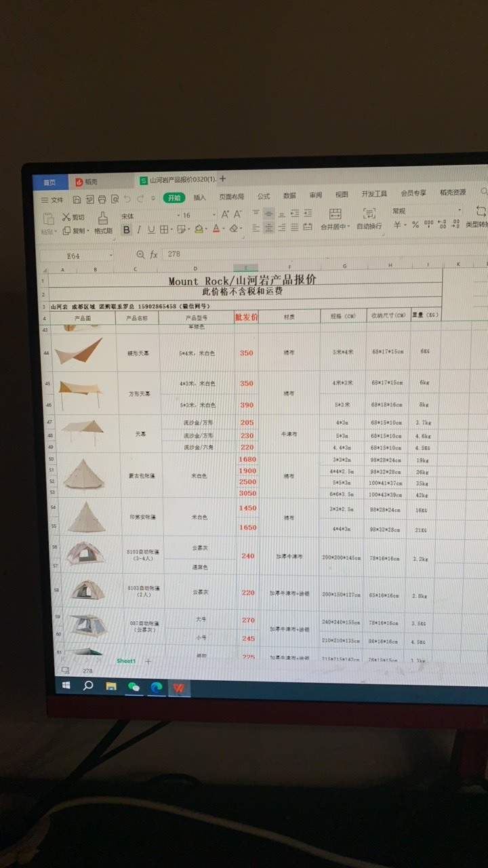Open the 页面布局 (Page Layout) tab
Image resolution: width=488 pixels, height=868 pixels.
point(231,197)
